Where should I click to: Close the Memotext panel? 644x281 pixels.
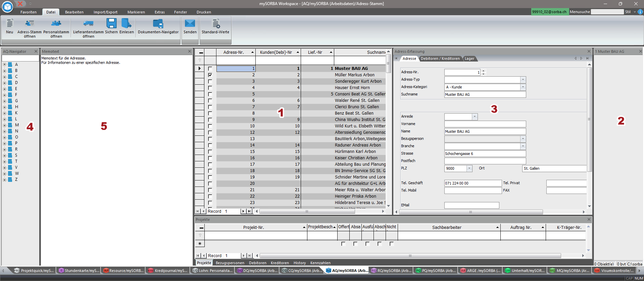[190, 51]
